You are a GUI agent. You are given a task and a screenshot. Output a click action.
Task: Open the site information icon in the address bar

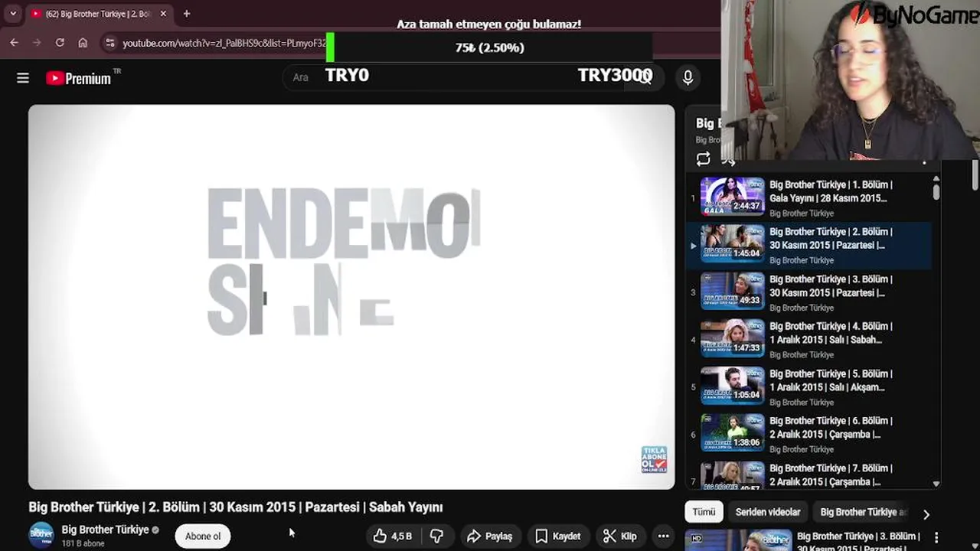coord(109,43)
